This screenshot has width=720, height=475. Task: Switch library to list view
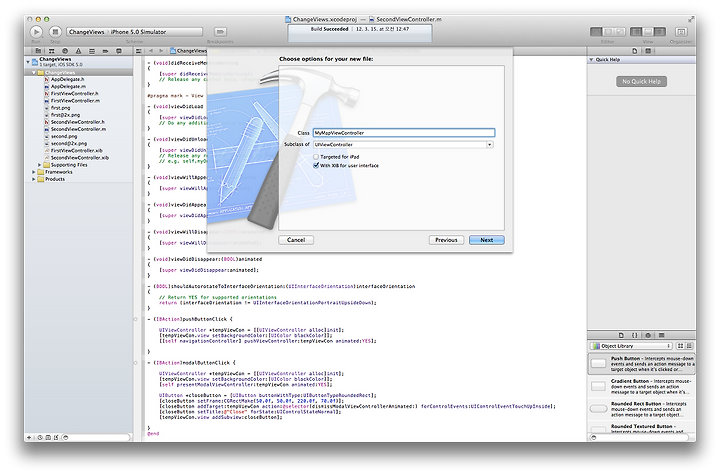(689, 346)
